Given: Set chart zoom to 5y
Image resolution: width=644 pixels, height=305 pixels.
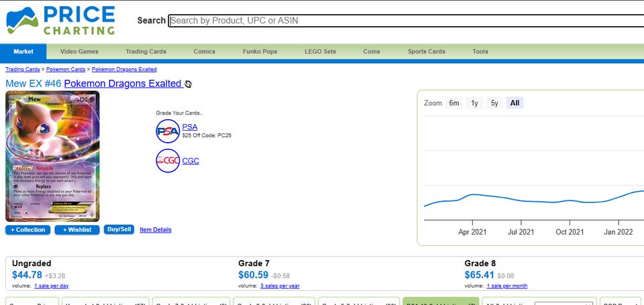Looking at the screenshot, I should pyautogui.click(x=494, y=103).
